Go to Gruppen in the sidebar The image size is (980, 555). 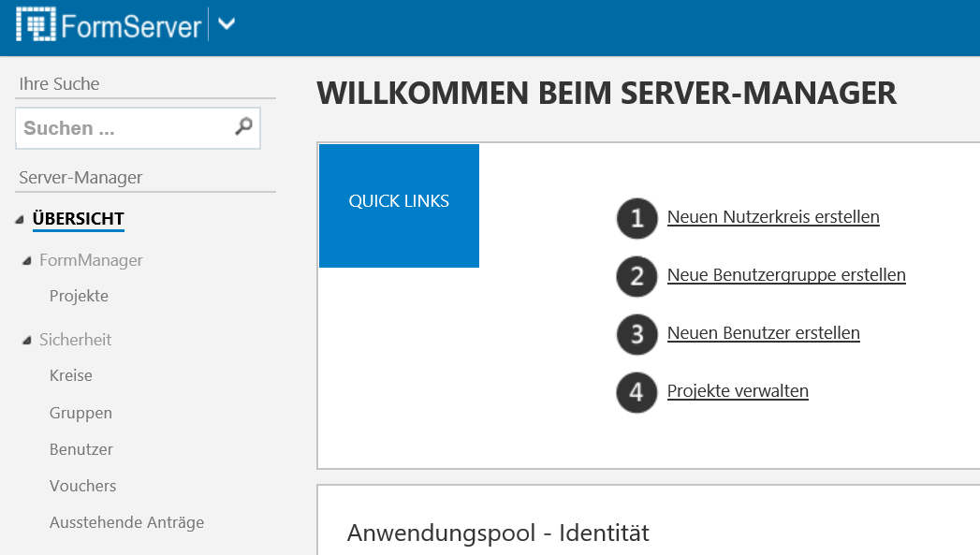(x=80, y=413)
